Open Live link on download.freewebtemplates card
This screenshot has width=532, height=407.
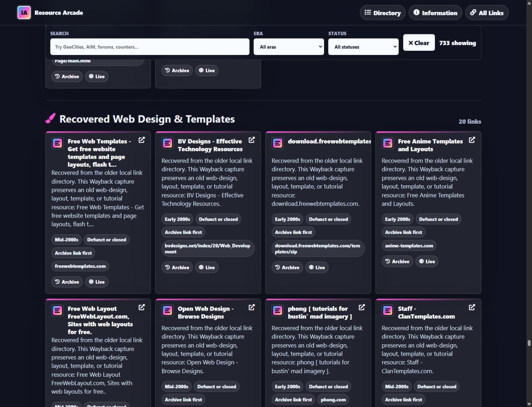(317, 267)
